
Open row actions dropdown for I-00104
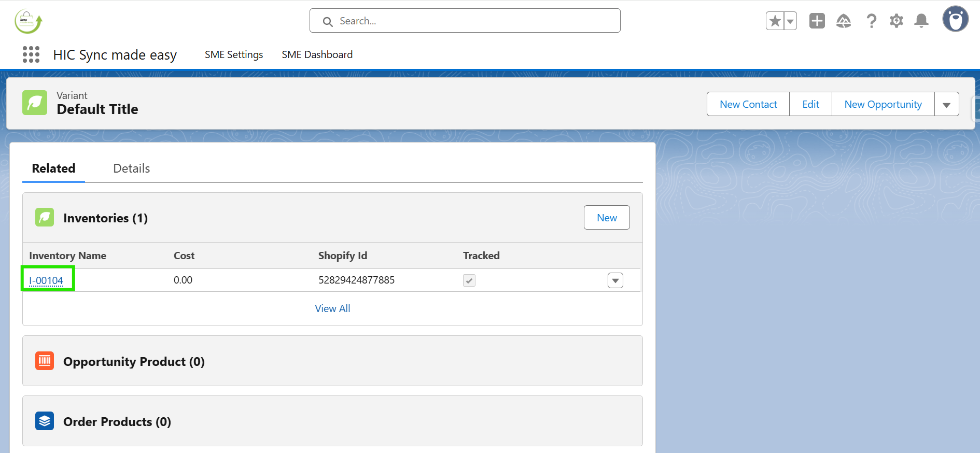pyautogui.click(x=615, y=280)
